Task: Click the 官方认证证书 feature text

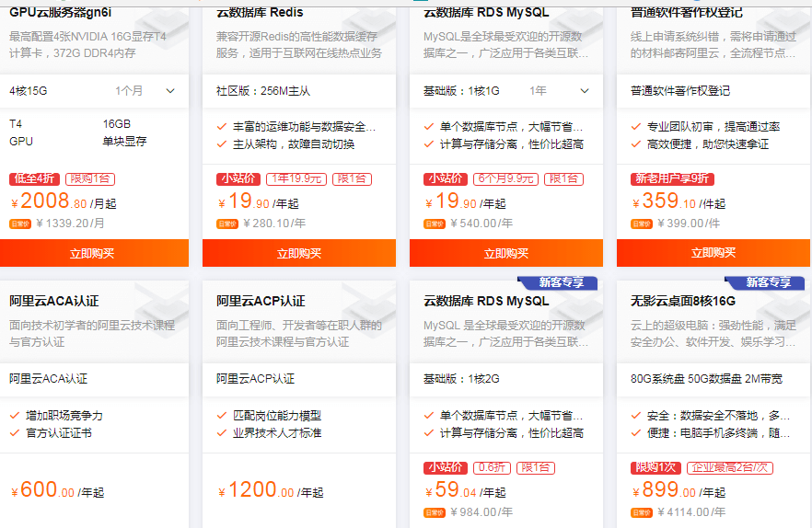Action: (x=59, y=433)
